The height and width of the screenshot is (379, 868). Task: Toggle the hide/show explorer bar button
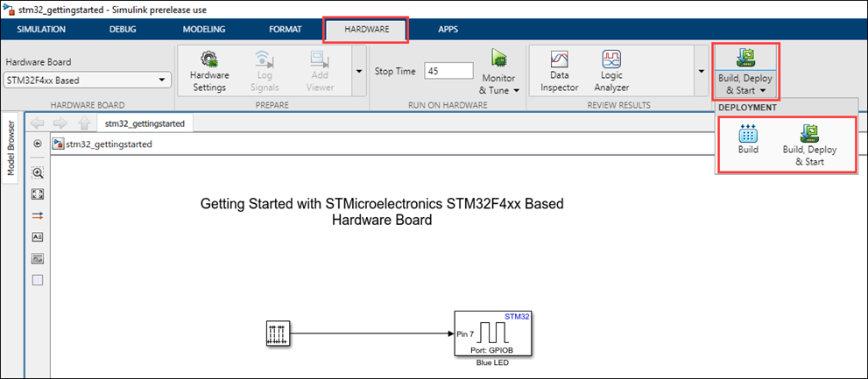pos(38,144)
